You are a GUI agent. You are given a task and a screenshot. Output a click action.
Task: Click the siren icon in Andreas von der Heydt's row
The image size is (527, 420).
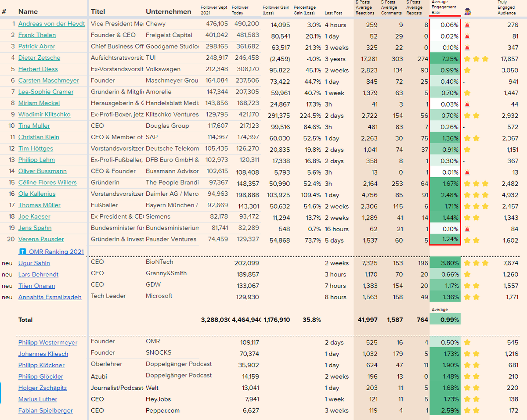click(x=466, y=25)
